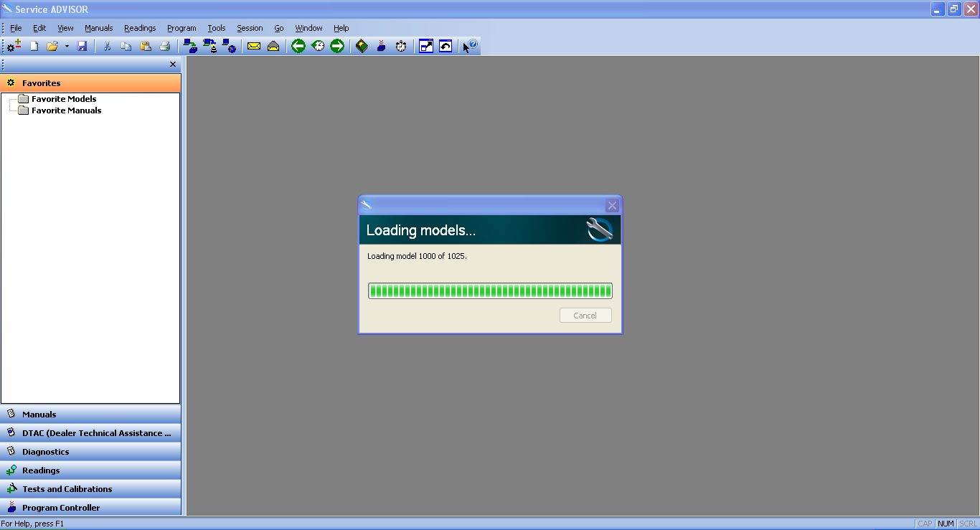Click the green loading progress bar
The image size is (980, 530).
point(490,290)
